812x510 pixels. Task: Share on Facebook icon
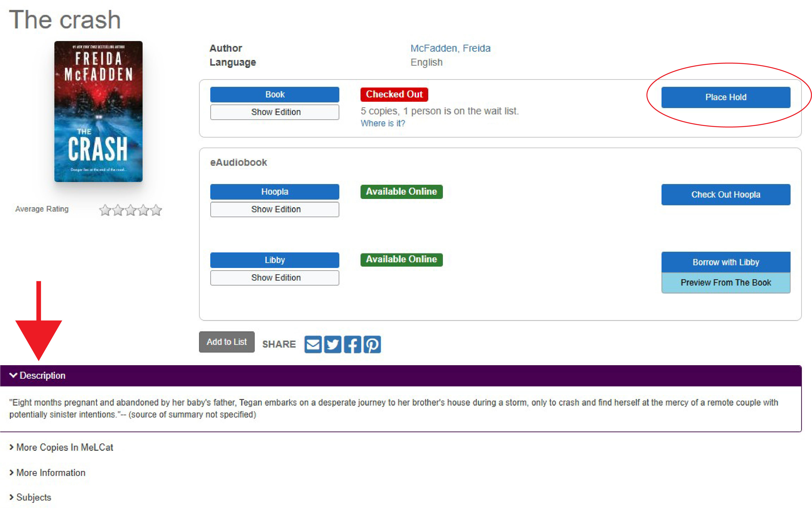pos(352,344)
